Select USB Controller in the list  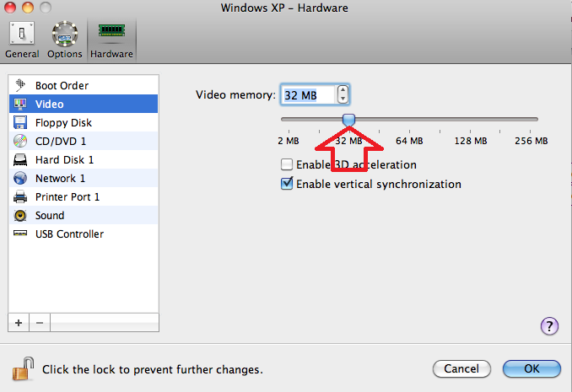click(x=84, y=234)
